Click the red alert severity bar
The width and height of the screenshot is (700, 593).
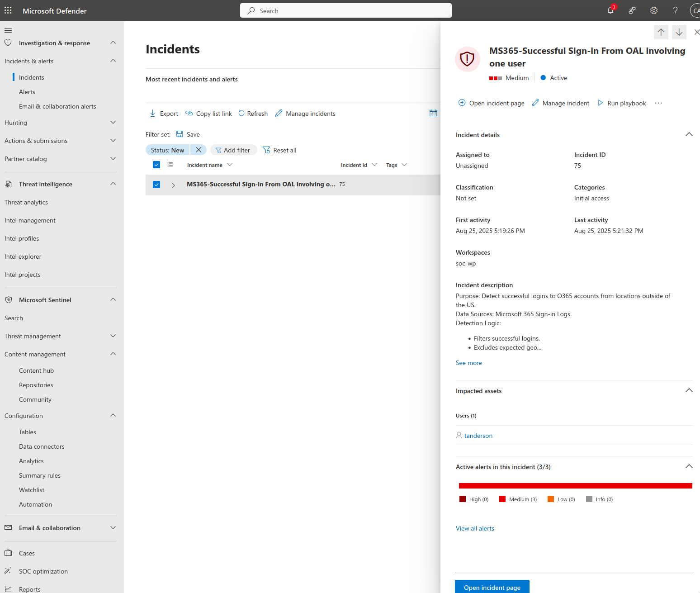click(x=576, y=486)
